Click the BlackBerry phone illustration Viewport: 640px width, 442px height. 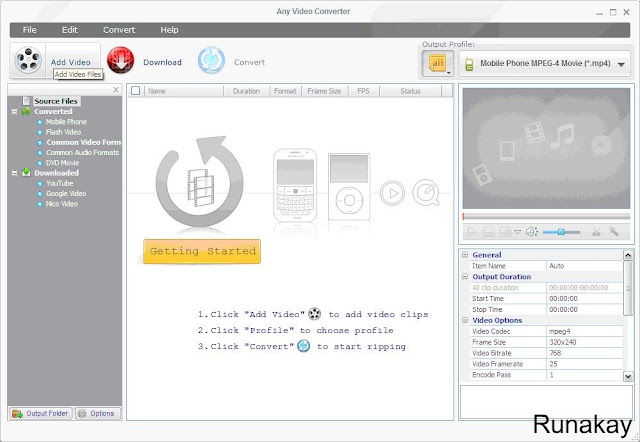[x=295, y=186]
